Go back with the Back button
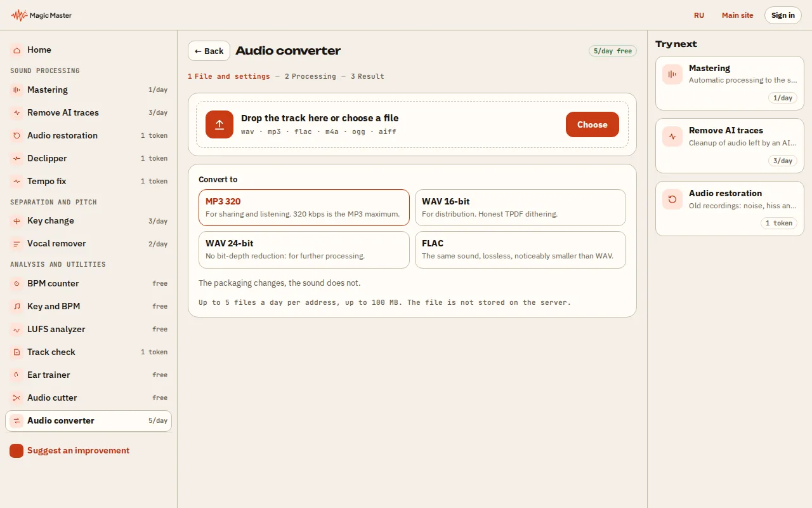812x508 pixels. click(209, 51)
